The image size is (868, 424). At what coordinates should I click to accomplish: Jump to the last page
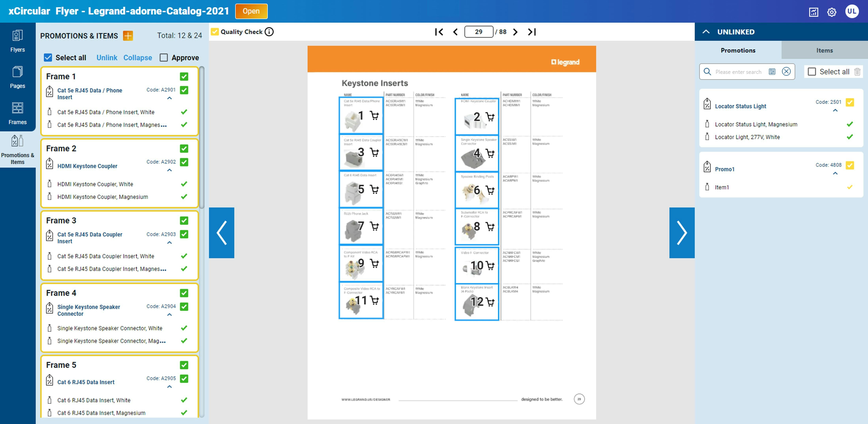click(x=532, y=32)
